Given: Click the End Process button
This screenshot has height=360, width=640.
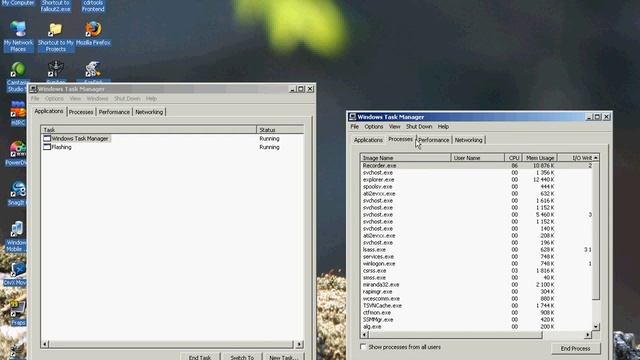Looking at the screenshot, I should coord(576,349).
